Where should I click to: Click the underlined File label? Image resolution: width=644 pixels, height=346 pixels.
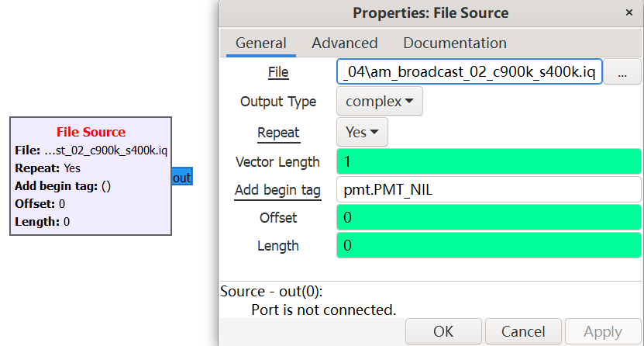[277, 72]
